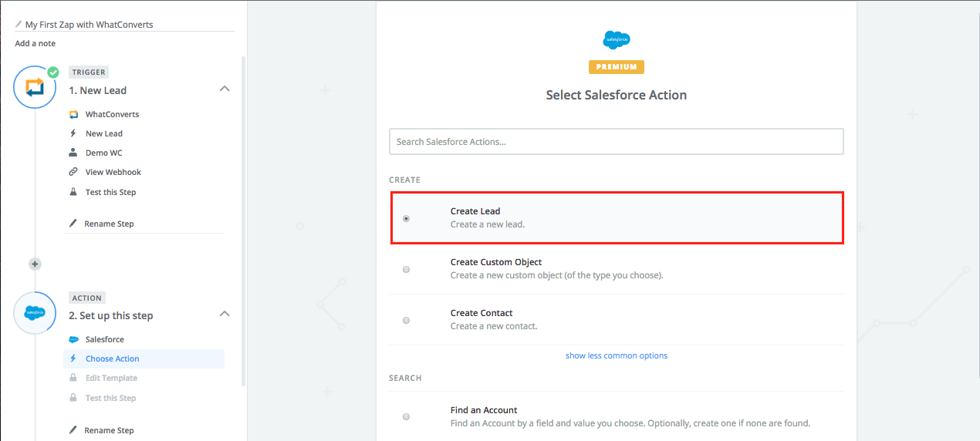Click the Salesforce logo above Premium badge
980x441 pixels.
pos(617,40)
